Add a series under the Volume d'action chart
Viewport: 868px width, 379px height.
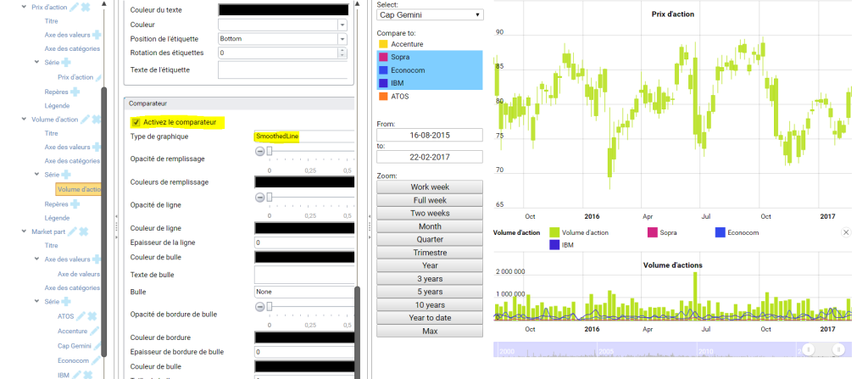(x=66, y=175)
